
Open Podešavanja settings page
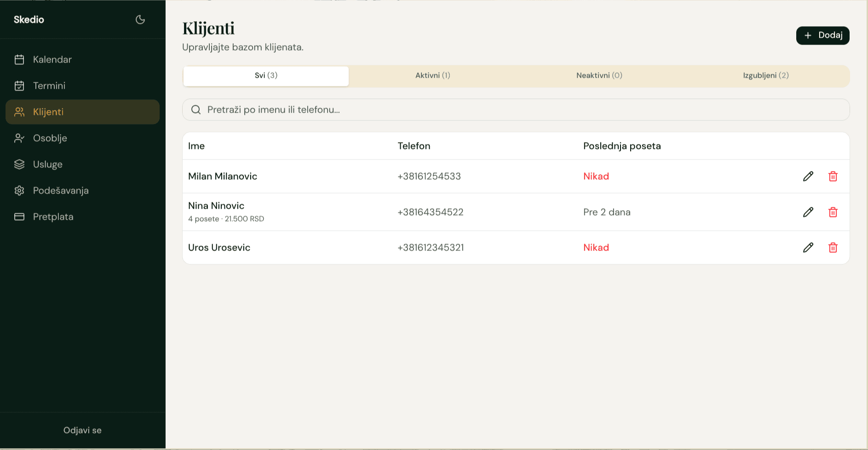click(82, 190)
